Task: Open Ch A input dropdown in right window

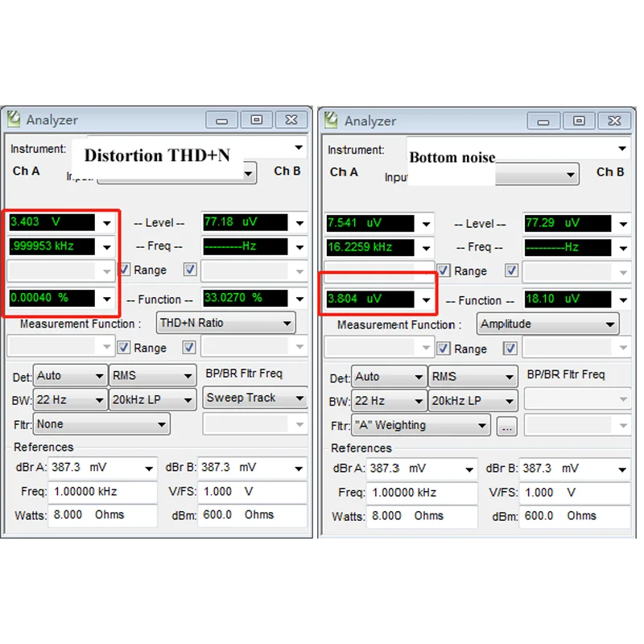Action: [570, 175]
